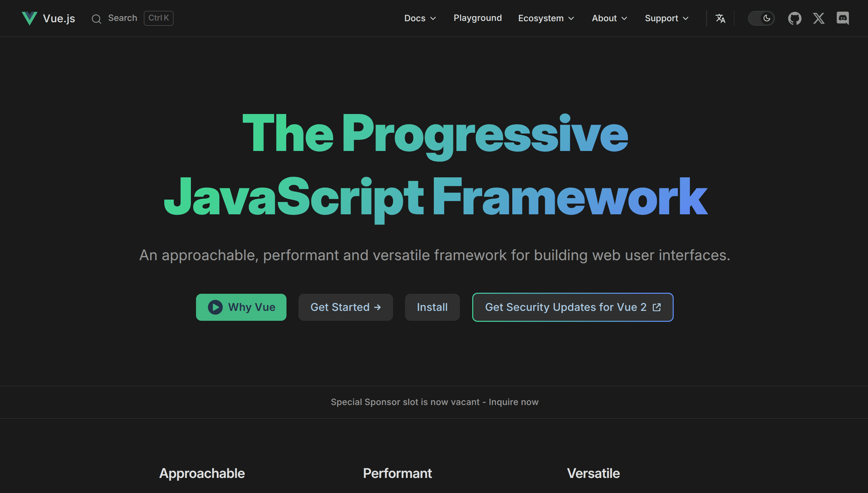Viewport: 868px width, 493px height.
Task: Expand the Support dropdown menu
Action: click(667, 18)
